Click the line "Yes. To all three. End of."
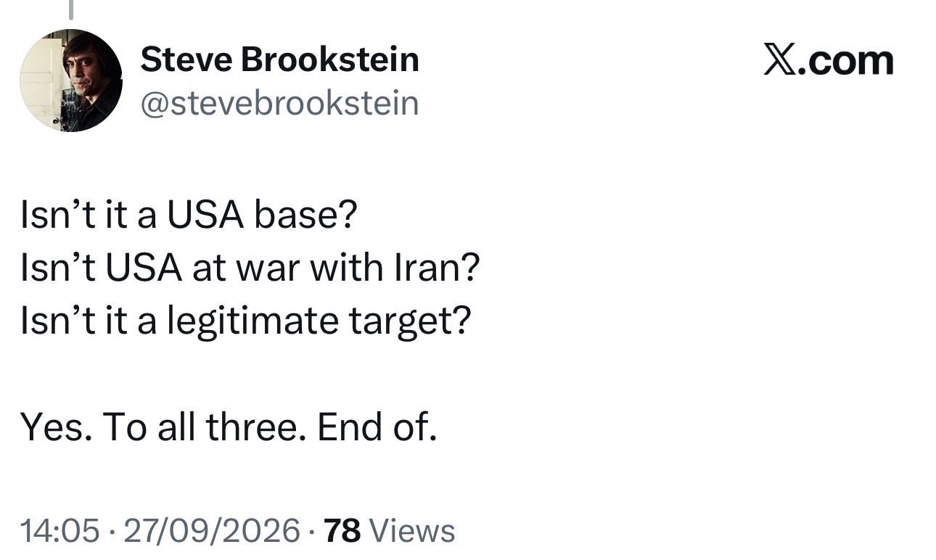This screenshot has width=936, height=560. tap(229, 427)
